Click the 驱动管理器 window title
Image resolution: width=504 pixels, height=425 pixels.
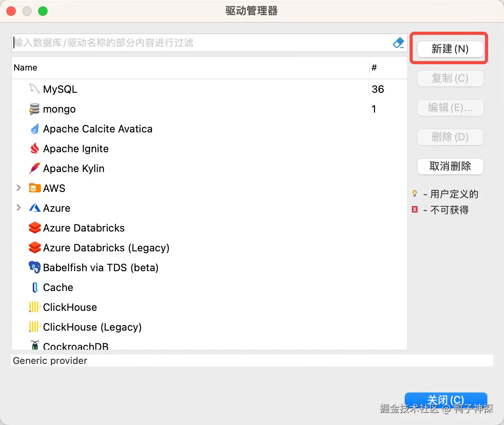pyautogui.click(x=252, y=11)
